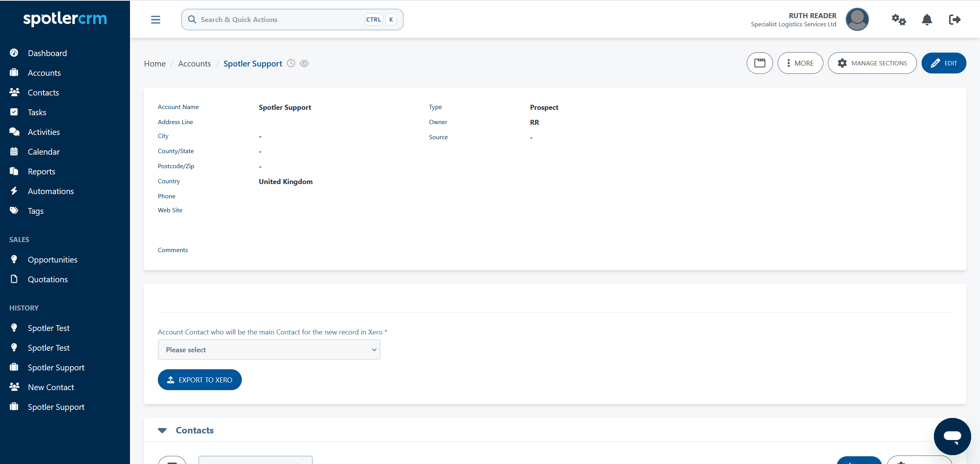Click the Reports documents icon

click(14, 171)
